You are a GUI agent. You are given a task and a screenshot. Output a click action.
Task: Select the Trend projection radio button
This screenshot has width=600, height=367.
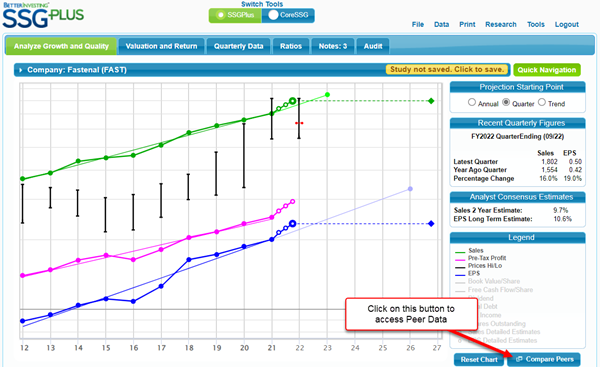point(542,102)
